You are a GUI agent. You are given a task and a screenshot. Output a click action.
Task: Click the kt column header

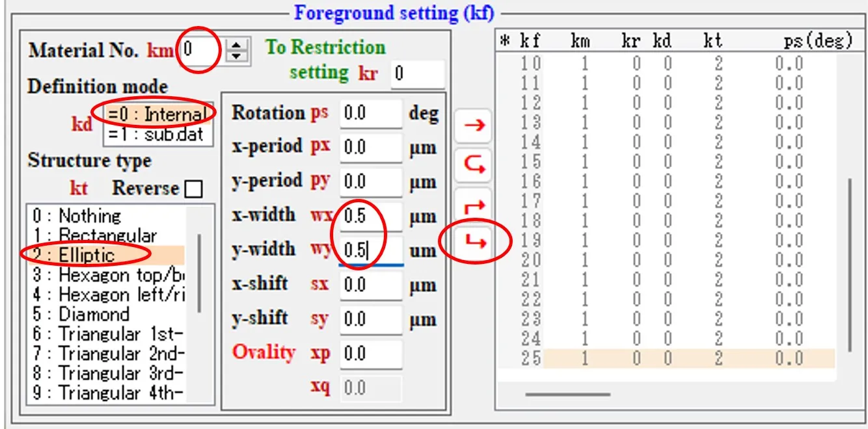point(713,42)
